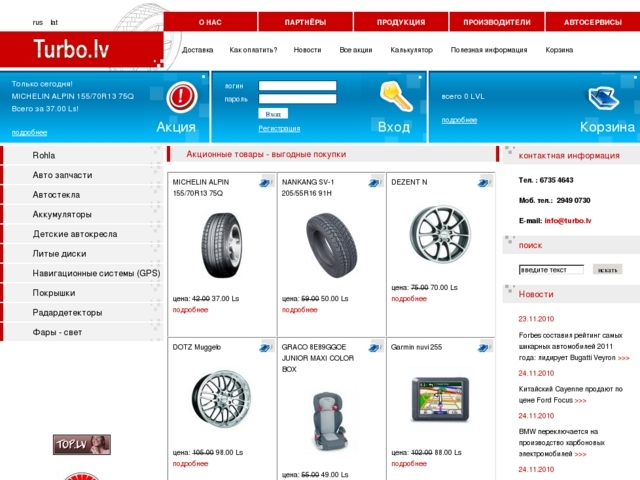Viewport: 640px width, 480px height.
Task: Switch language to lat
Action: coord(54,22)
